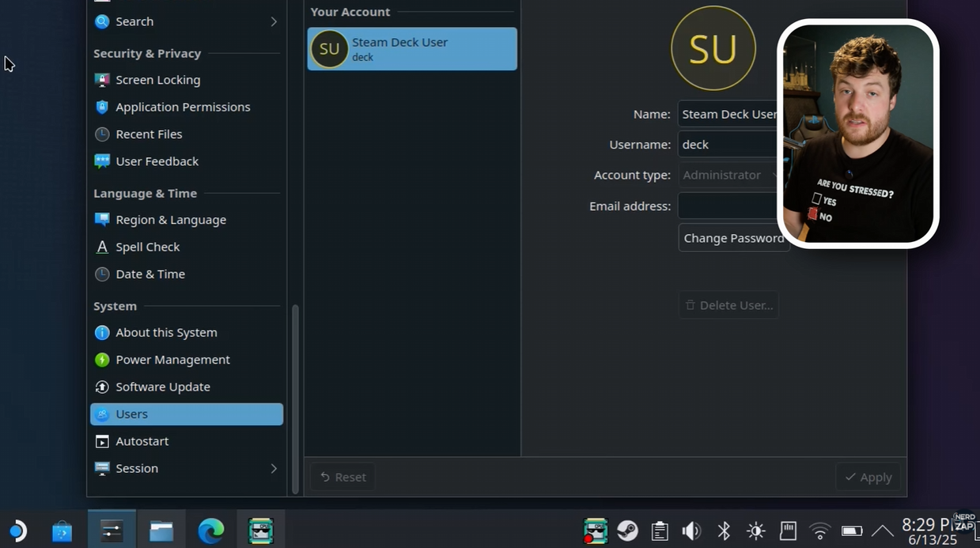Open the Discover store taskbar icon
980x548 pixels.
coord(62,531)
